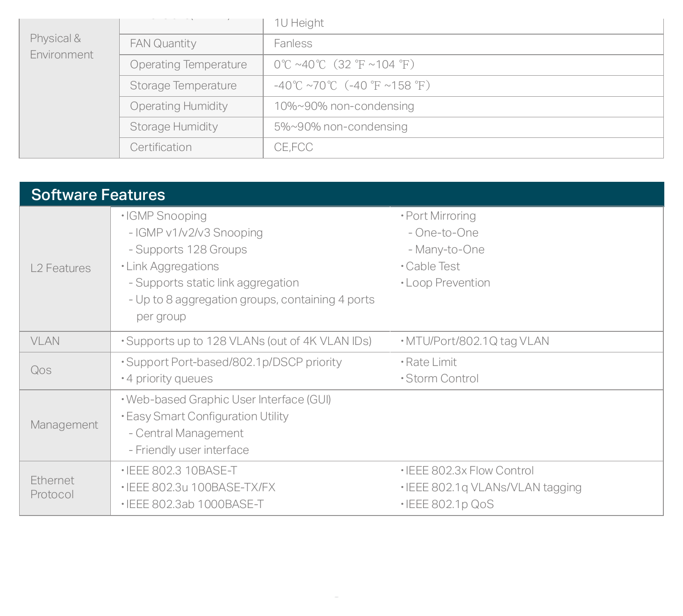Click IEEE 802.3ab 1000BASE-T text
683x616 pixels.
tap(195, 504)
